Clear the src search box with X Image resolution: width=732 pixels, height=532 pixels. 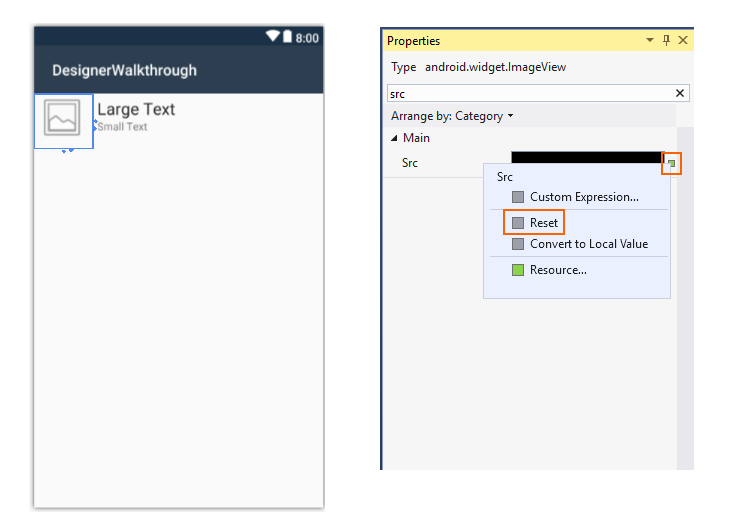680,93
